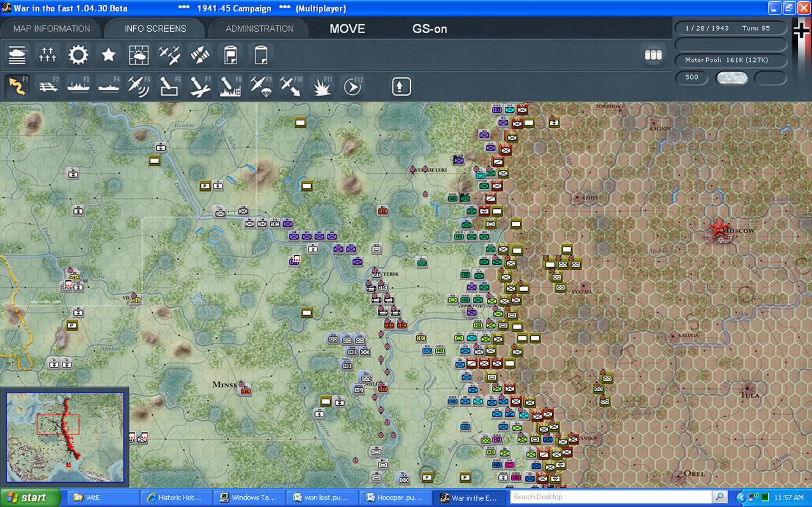This screenshot has height=507, width=812.
Task: Click the three barrels supply icon
Action: (x=653, y=55)
